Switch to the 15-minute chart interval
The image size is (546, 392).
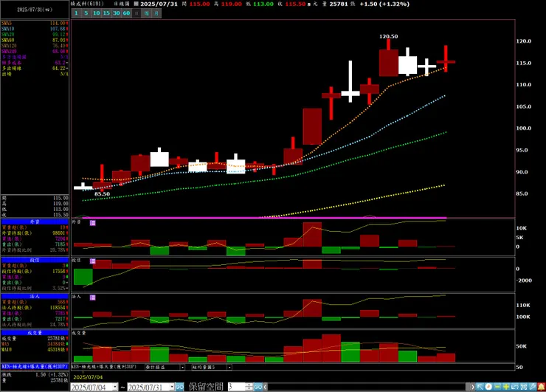106,13
